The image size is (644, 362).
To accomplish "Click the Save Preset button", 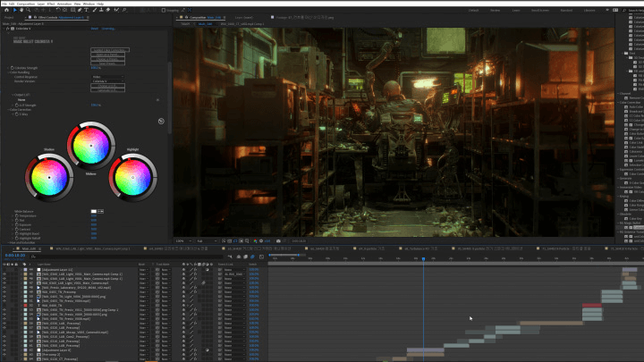I will pos(107,63).
